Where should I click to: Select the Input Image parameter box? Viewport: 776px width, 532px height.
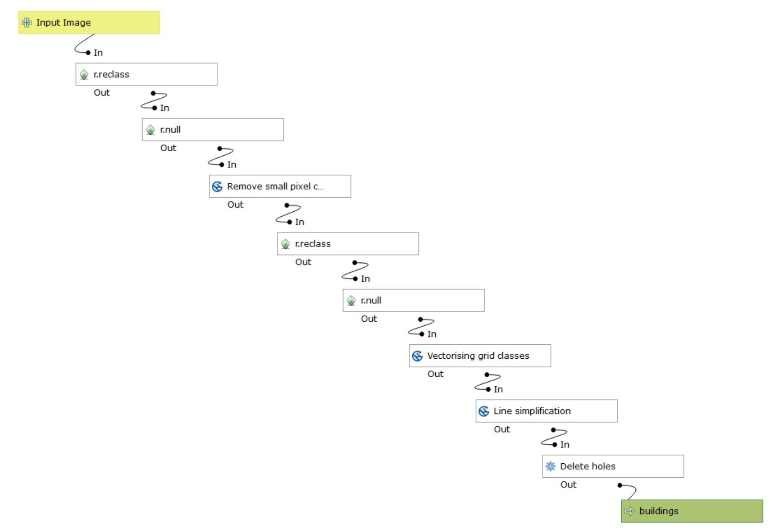[89, 23]
